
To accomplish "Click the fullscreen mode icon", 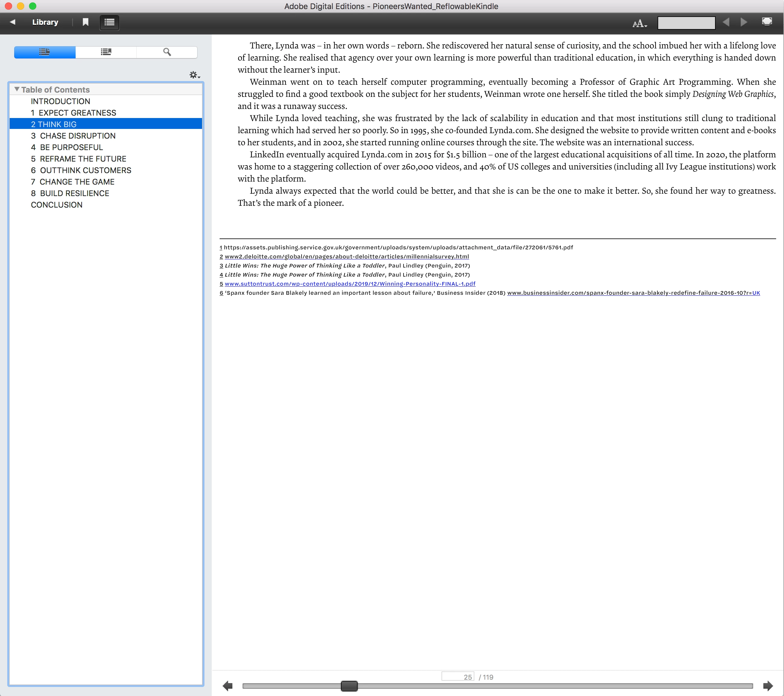I will pos(767,21).
